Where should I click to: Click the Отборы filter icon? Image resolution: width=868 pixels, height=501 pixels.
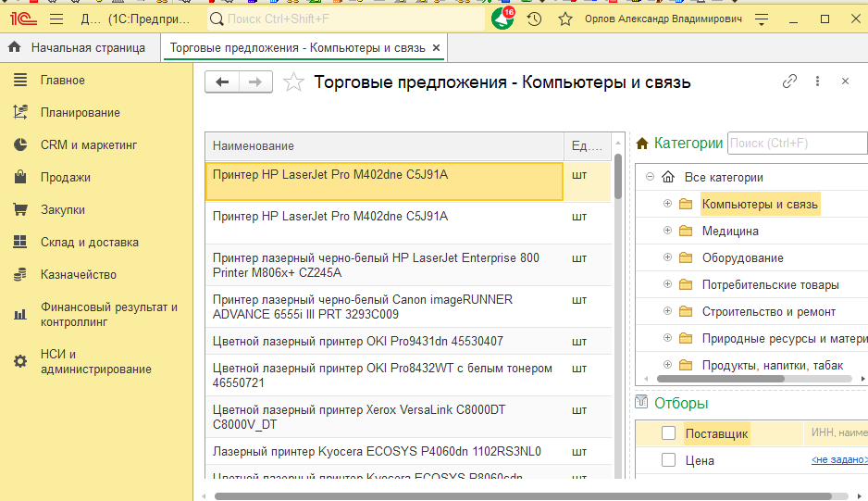[641, 402]
